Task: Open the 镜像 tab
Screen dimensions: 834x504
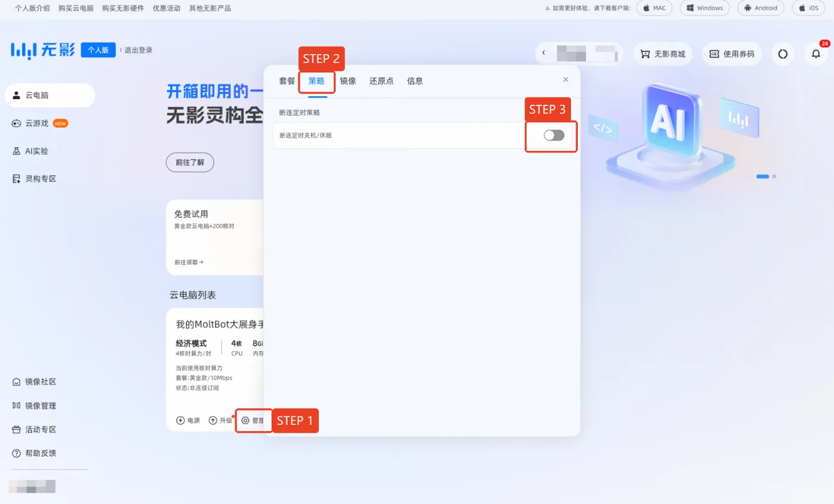Action: click(348, 81)
